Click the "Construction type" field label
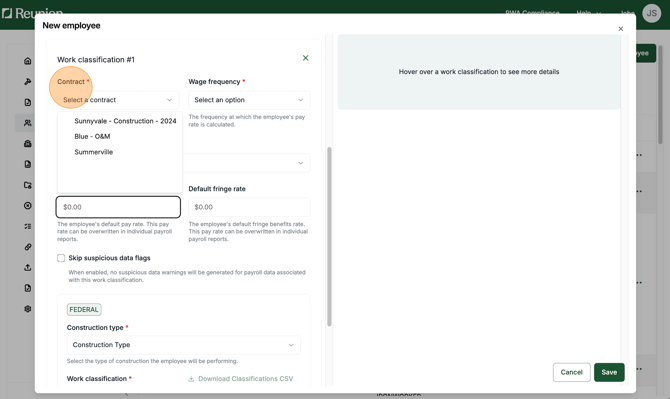The width and height of the screenshot is (670, 399). [95, 328]
